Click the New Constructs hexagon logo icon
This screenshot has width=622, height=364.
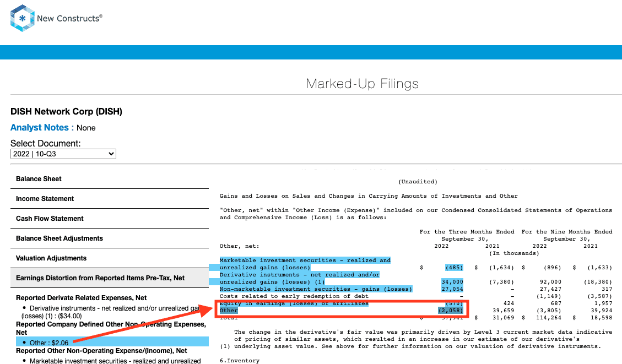point(22,18)
